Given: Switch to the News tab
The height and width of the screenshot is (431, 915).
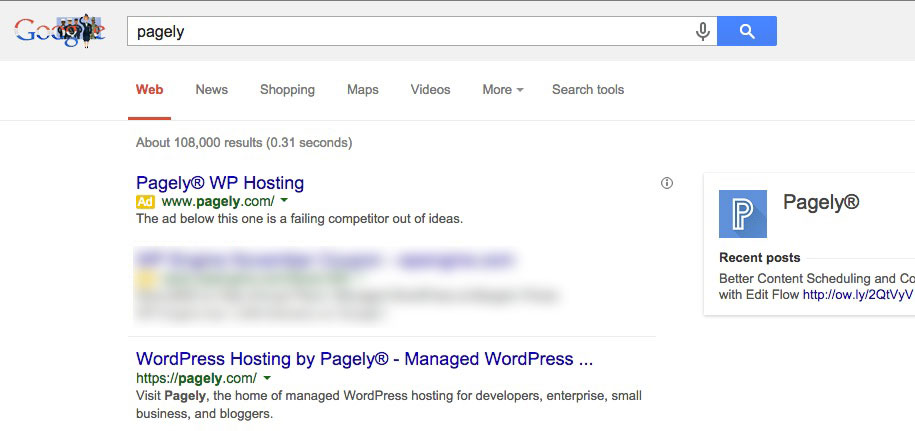Looking at the screenshot, I should (212, 90).
